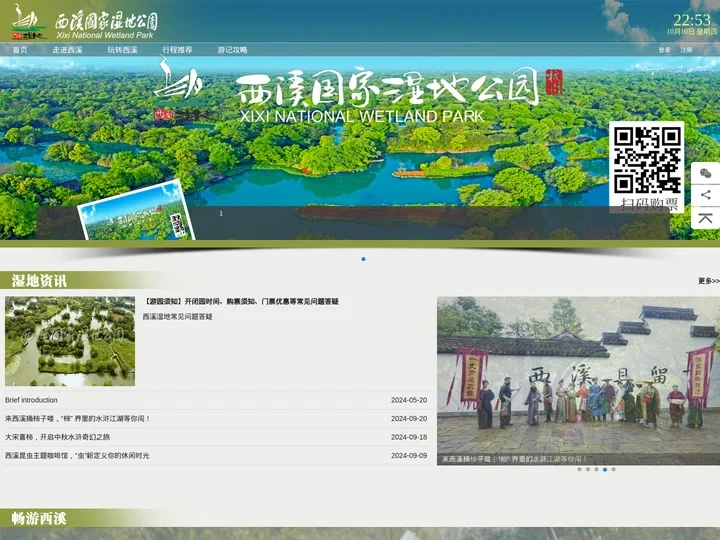Click the 2024-05-20 date
Viewport: 720px width, 540px height.
(x=409, y=400)
